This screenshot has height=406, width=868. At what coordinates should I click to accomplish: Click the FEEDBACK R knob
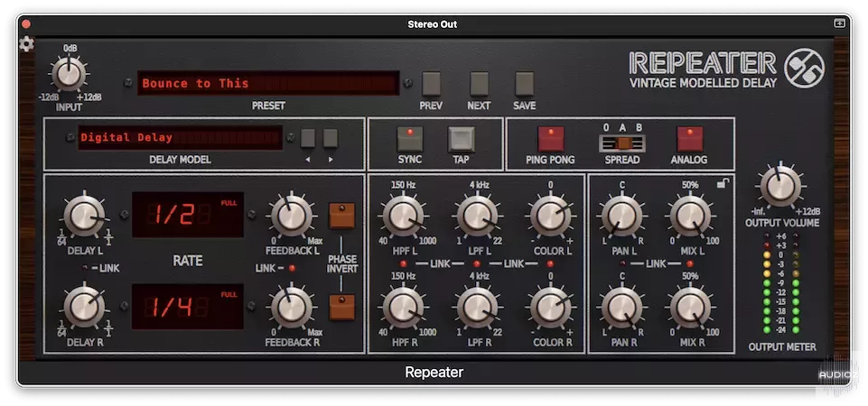(292, 307)
